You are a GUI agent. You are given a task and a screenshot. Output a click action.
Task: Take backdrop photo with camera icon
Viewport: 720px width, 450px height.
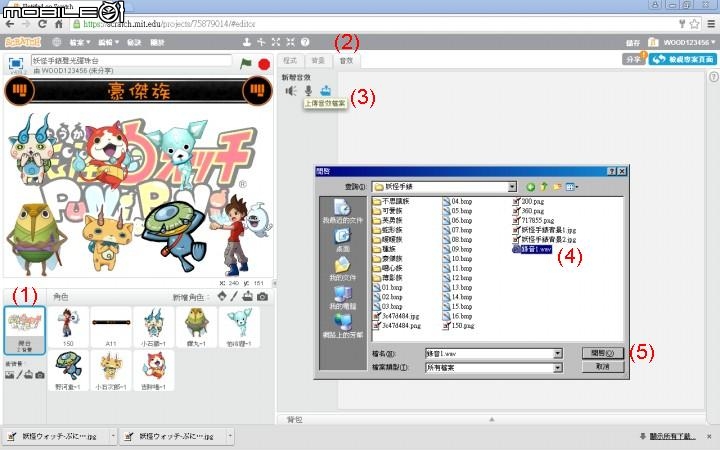coord(40,375)
